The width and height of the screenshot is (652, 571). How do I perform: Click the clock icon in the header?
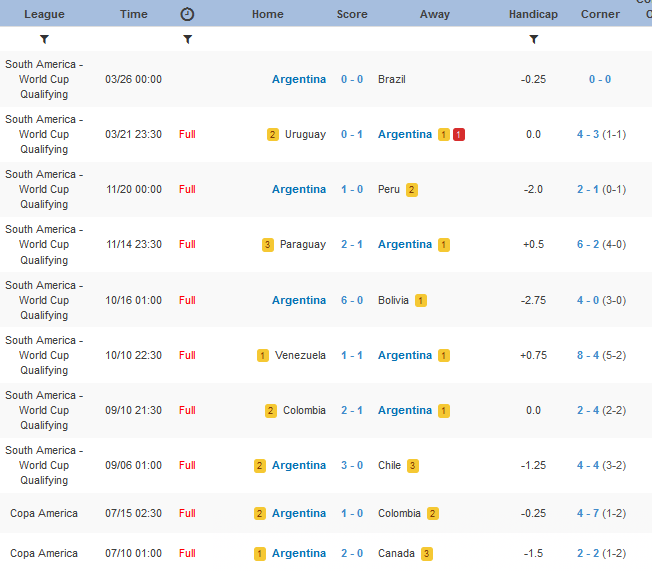point(187,14)
